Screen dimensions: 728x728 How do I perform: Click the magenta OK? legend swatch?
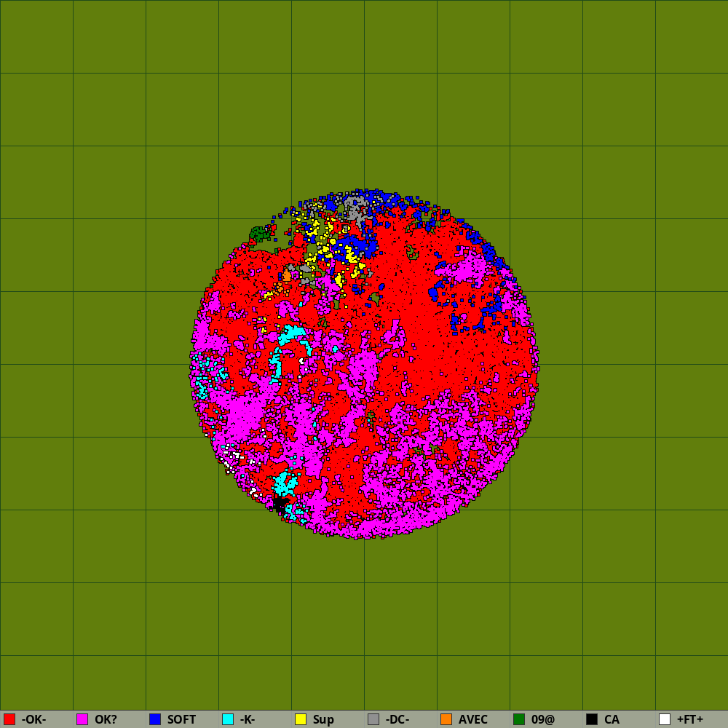pos(82,719)
